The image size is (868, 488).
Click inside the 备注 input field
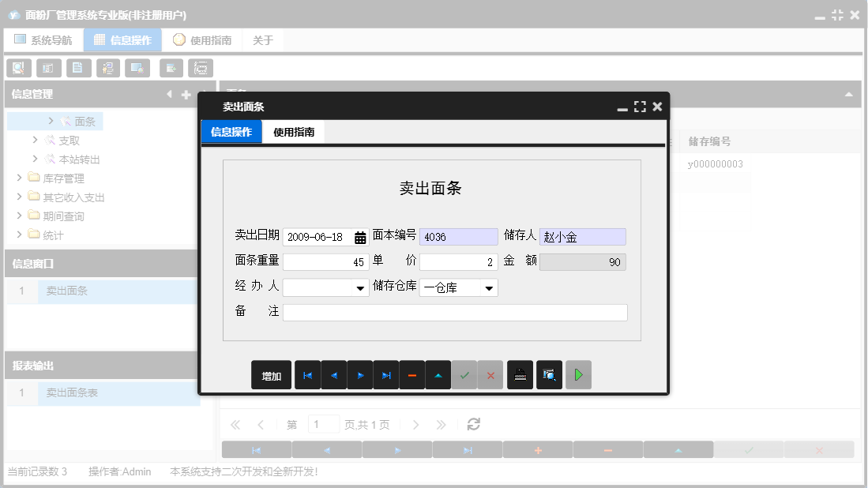pos(456,312)
